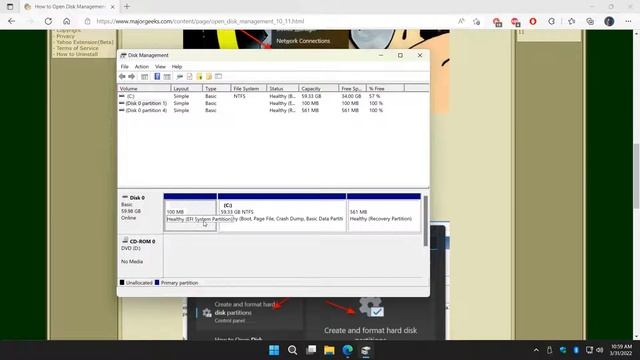This screenshot has width=640, height=360.
Task: Click the key-shaped icon in Disk Management toolbar
Action: point(179,76)
